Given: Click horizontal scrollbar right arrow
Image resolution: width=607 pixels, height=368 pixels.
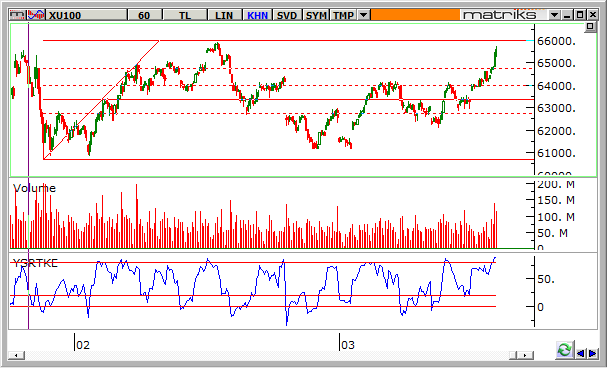Looking at the screenshot, I should point(525,355).
